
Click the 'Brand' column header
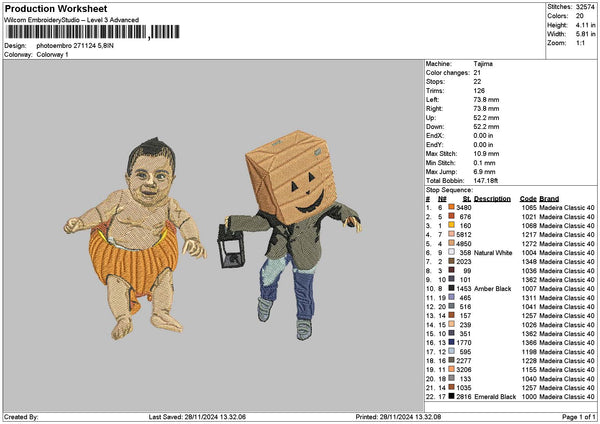click(549, 199)
